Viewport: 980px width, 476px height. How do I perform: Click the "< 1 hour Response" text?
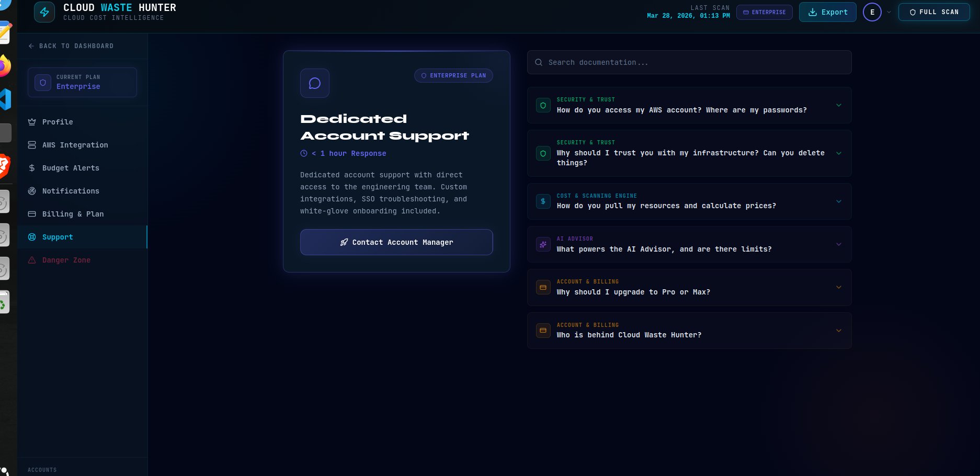tap(349, 153)
